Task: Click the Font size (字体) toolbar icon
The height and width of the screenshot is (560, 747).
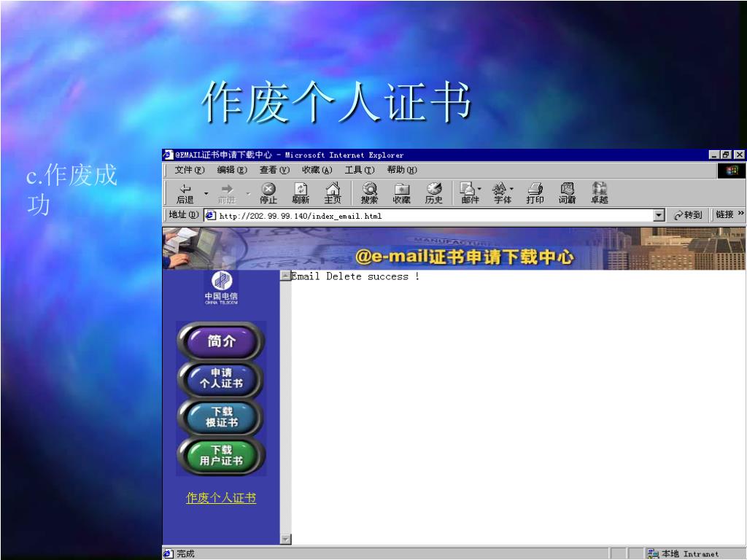Action: 502,193
